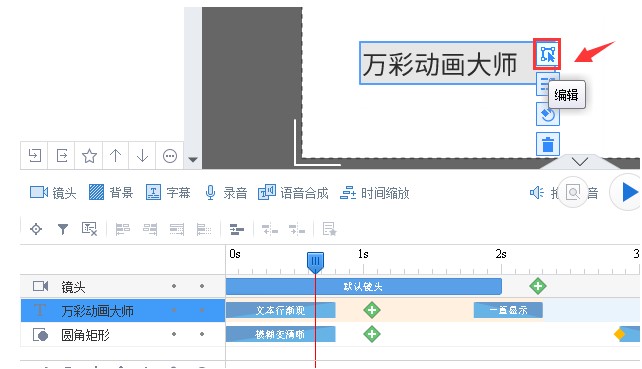Open the 时间缩放 time scaling tab
This screenshot has width=642, height=369.
pos(375,192)
